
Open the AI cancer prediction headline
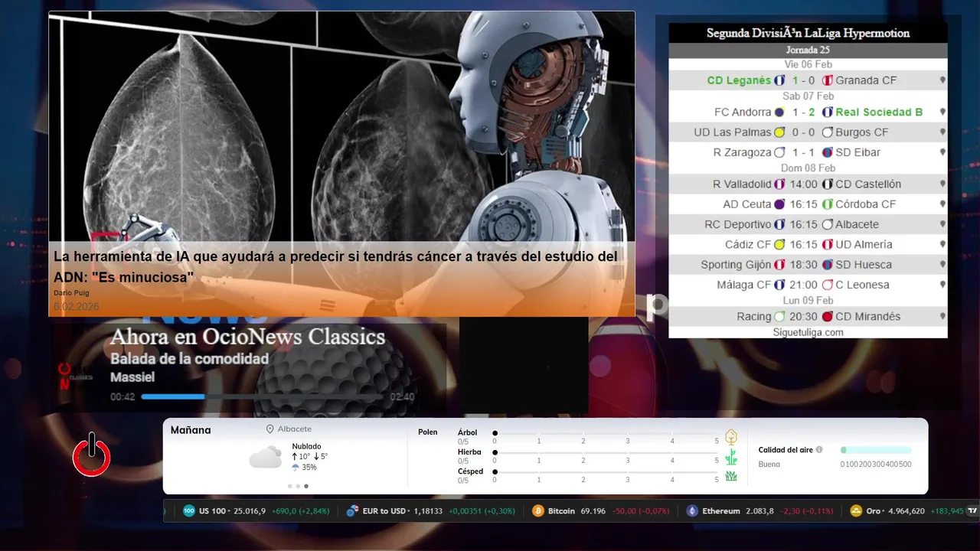[335, 266]
